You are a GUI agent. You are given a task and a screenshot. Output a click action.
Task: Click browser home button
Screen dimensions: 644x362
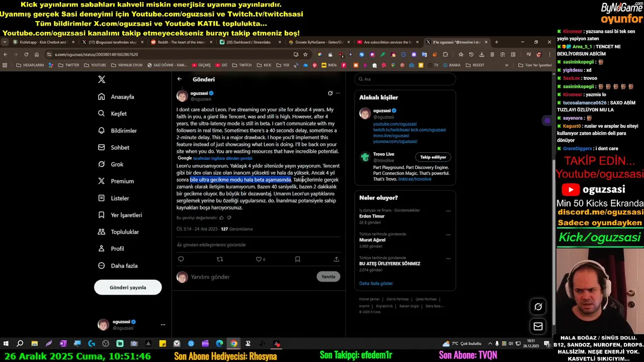click(37, 54)
